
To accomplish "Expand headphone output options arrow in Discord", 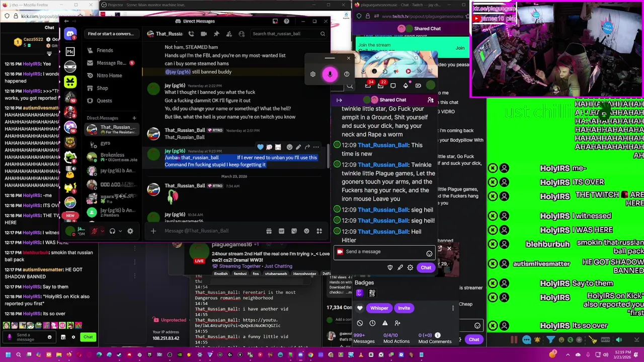I will 120,231.
